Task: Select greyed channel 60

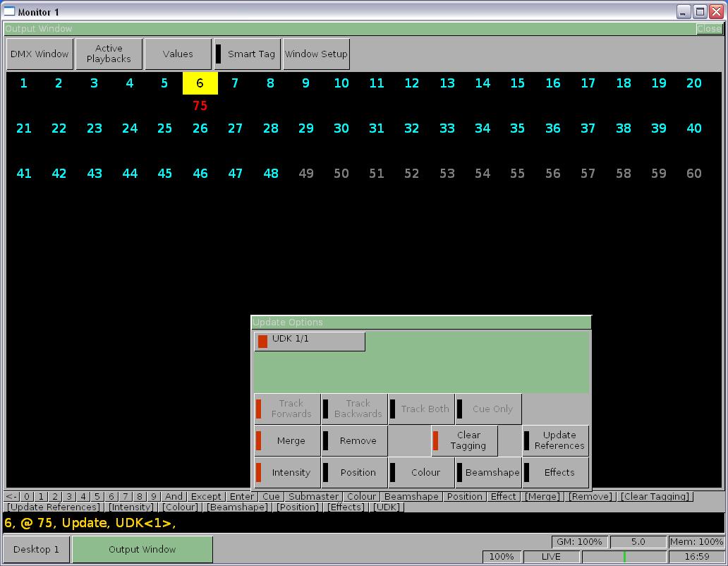Action: point(694,173)
